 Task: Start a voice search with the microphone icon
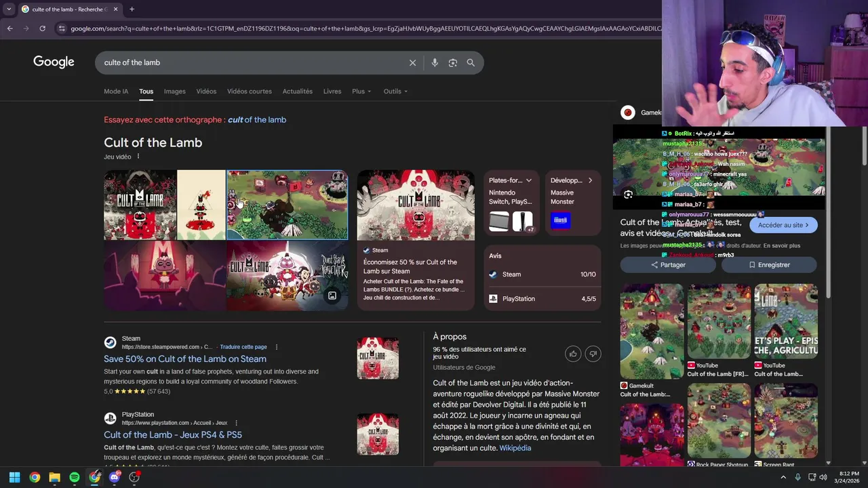pyautogui.click(x=435, y=62)
